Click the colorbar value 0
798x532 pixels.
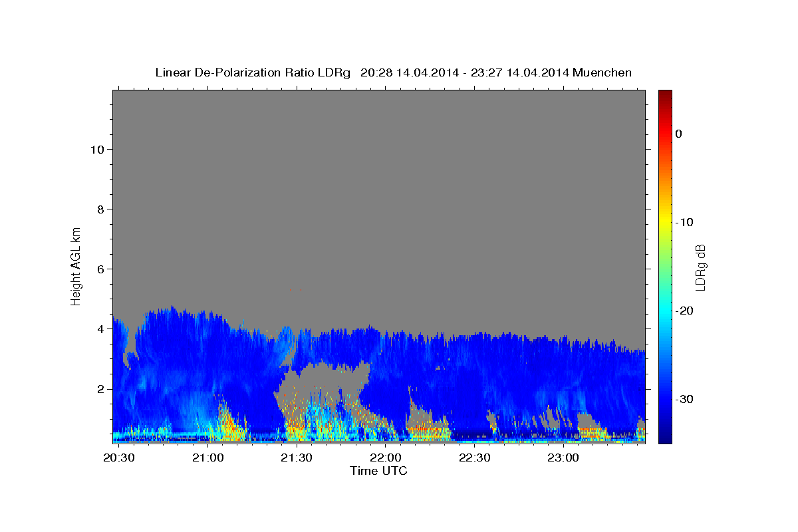[678, 134]
